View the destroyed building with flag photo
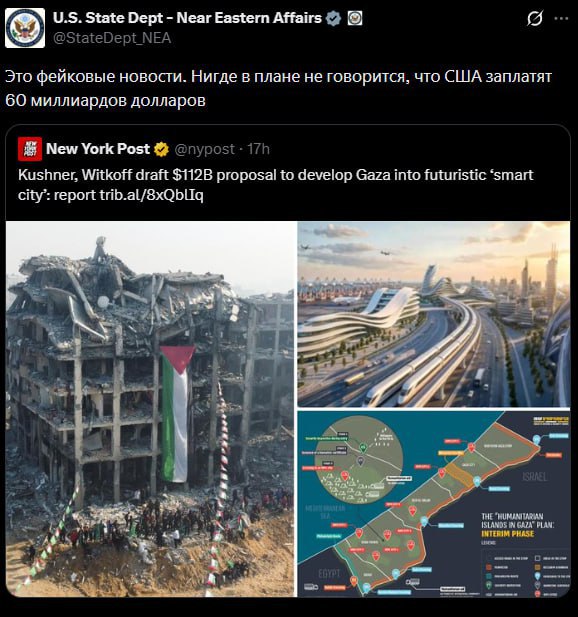578x617 pixels. 151,409
